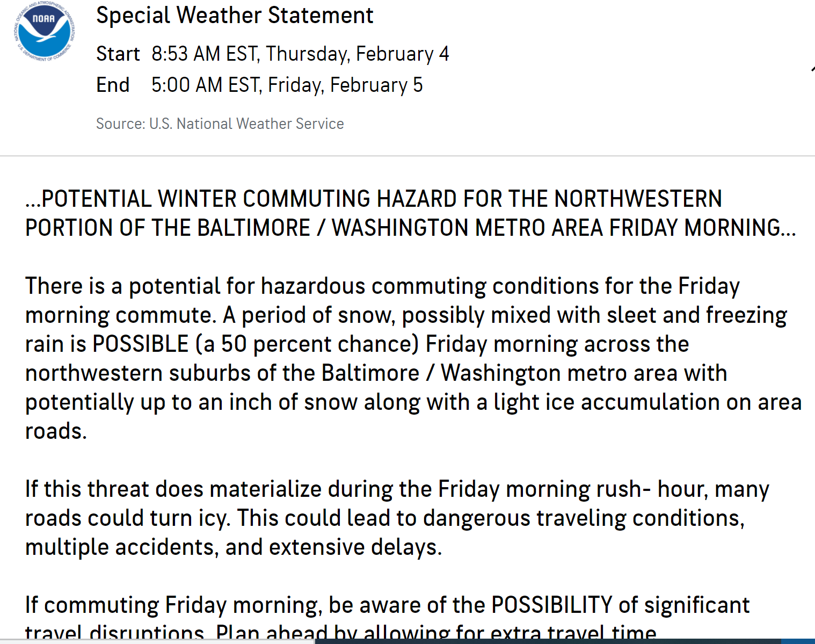Collapse the alert using the chevron at right edge

(x=813, y=69)
